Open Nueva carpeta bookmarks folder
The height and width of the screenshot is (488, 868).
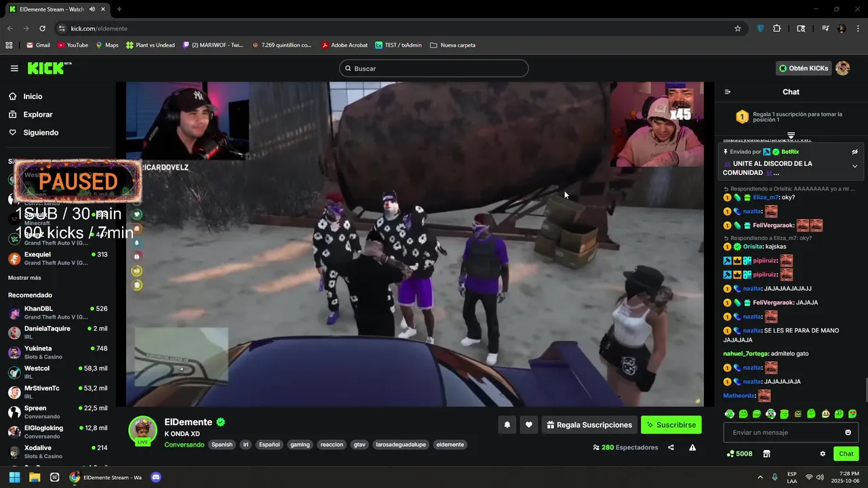click(x=452, y=45)
